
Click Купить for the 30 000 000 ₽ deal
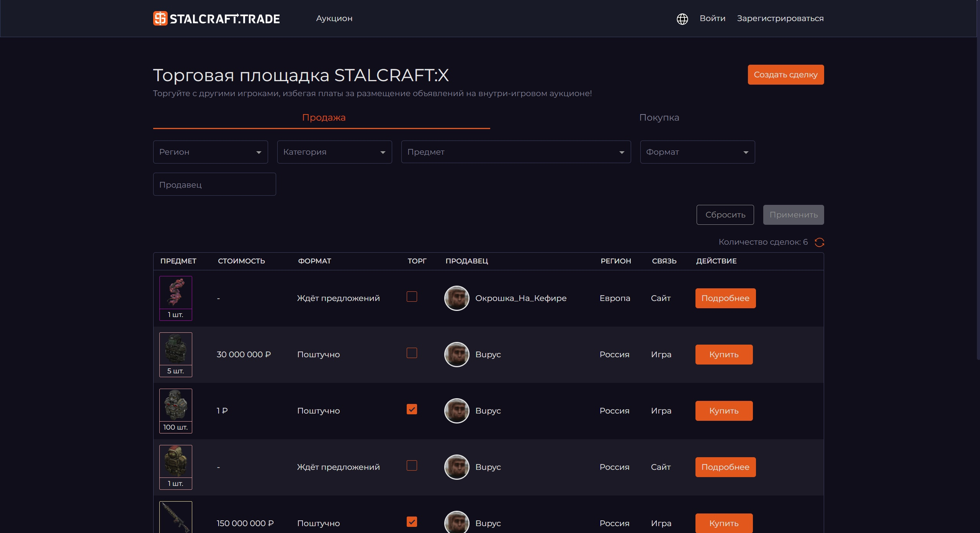click(724, 355)
